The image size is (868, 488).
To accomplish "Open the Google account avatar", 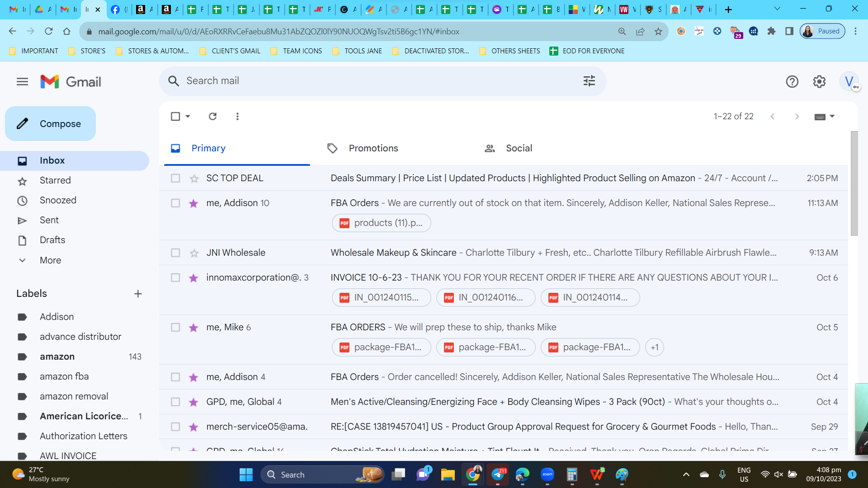I will coord(849,82).
